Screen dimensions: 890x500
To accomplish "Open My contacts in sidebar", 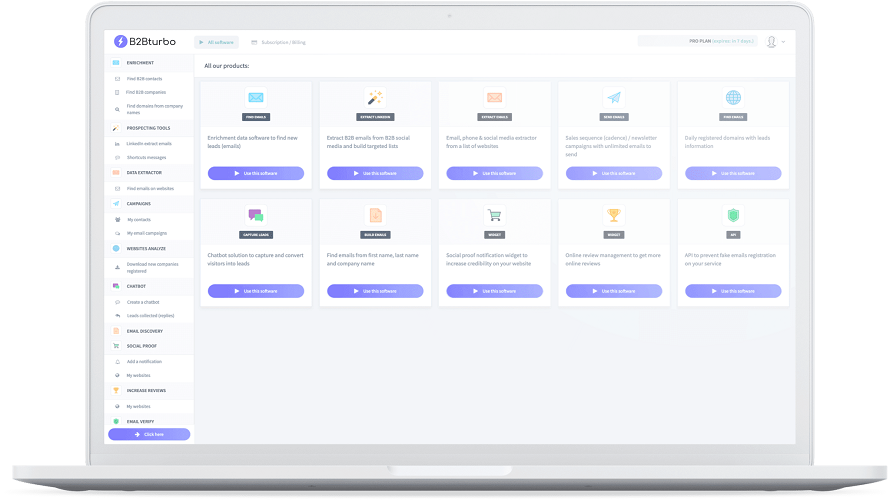I will pos(139,220).
